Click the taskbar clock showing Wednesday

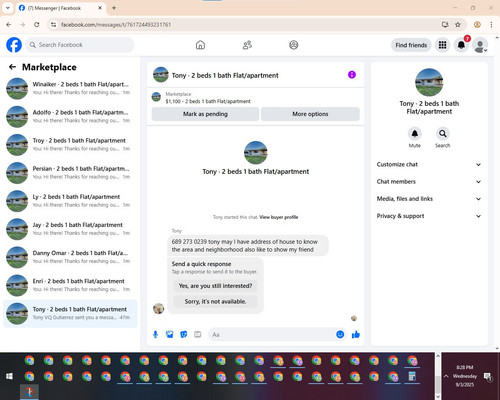[465, 376]
